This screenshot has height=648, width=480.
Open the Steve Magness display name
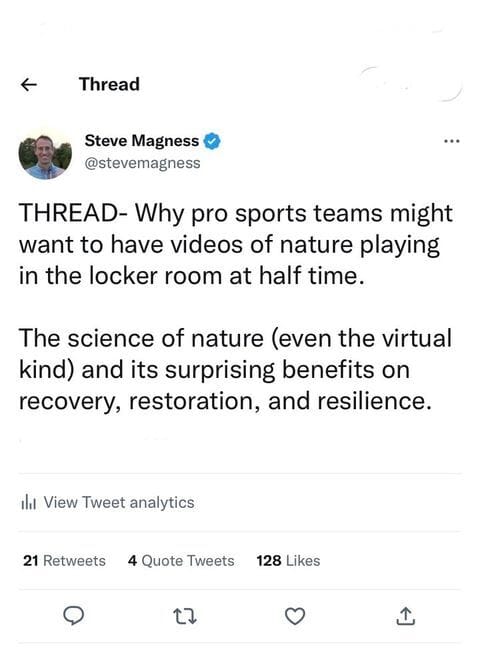click(x=141, y=141)
